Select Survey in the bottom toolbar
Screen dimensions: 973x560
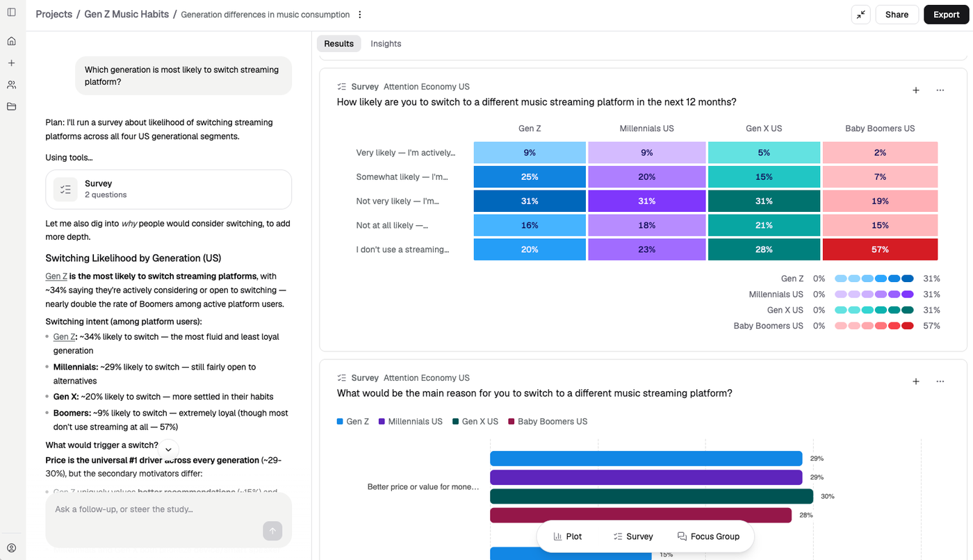tap(633, 536)
